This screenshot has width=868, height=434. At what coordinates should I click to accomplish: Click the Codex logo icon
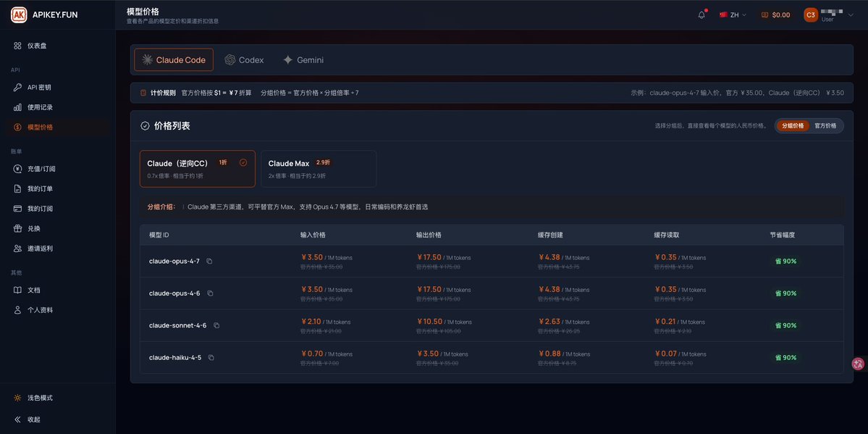click(x=229, y=60)
